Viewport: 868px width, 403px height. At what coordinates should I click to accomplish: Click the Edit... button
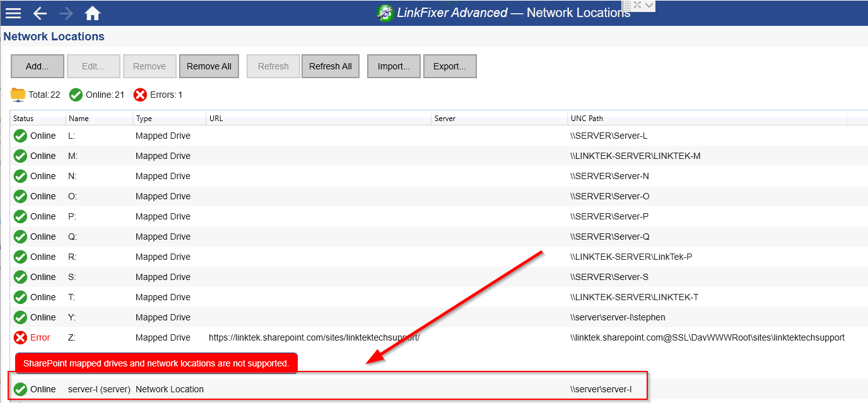pos(93,66)
